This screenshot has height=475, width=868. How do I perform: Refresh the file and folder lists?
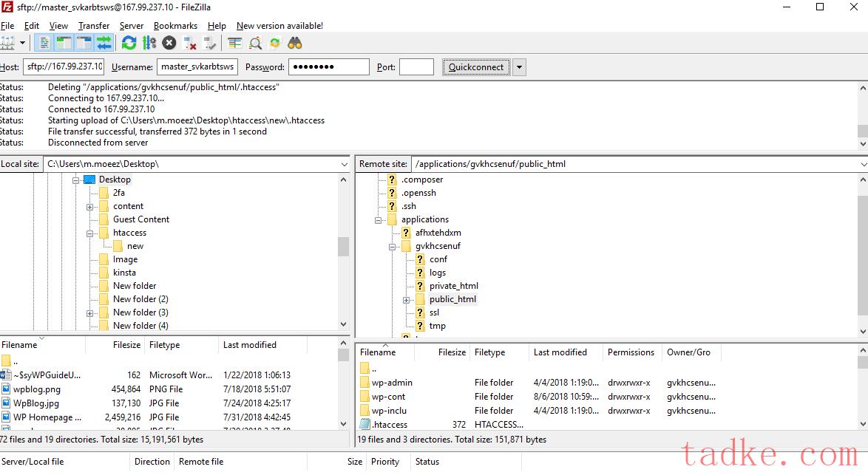(x=129, y=43)
